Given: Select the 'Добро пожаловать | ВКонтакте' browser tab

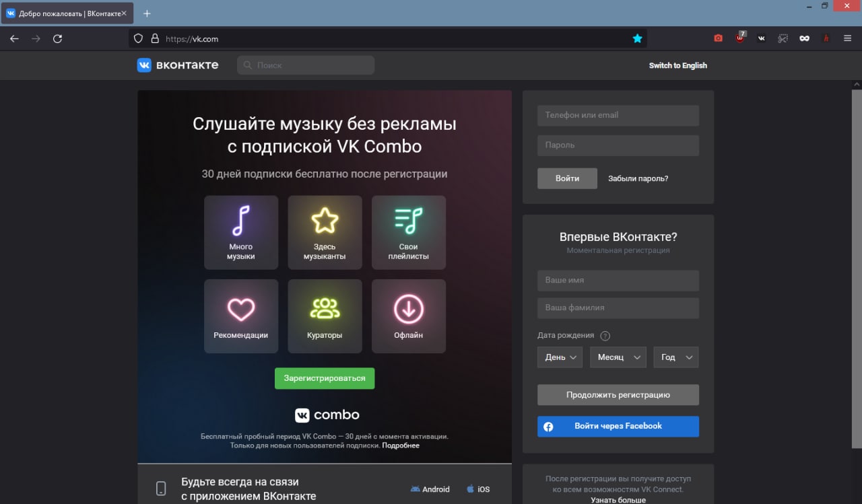Looking at the screenshot, I should click(x=66, y=13).
